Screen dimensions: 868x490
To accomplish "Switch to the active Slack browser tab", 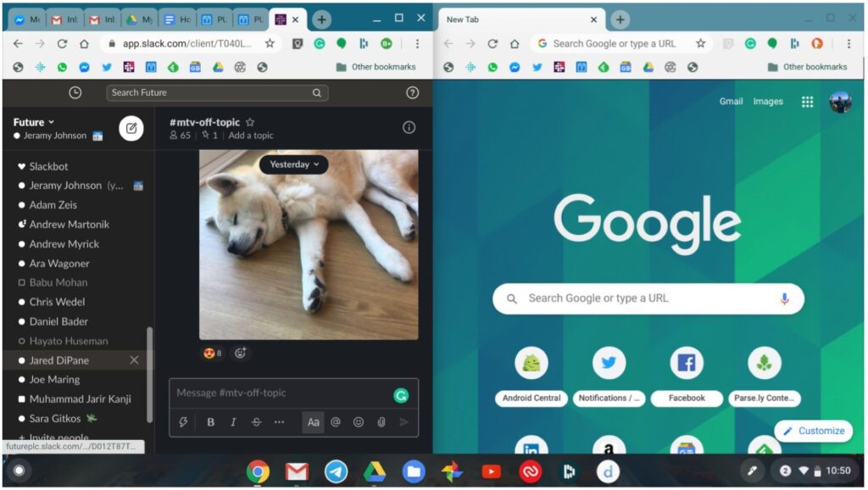I will point(281,19).
